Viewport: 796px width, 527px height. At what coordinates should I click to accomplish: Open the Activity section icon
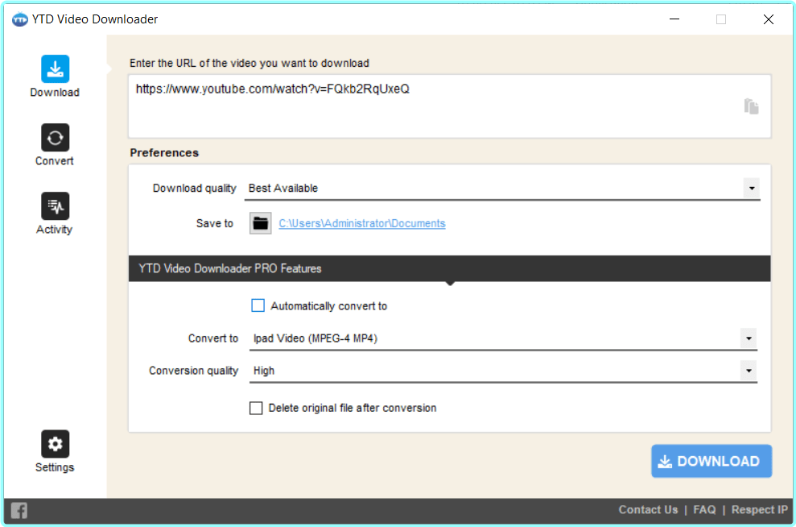pos(55,206)
